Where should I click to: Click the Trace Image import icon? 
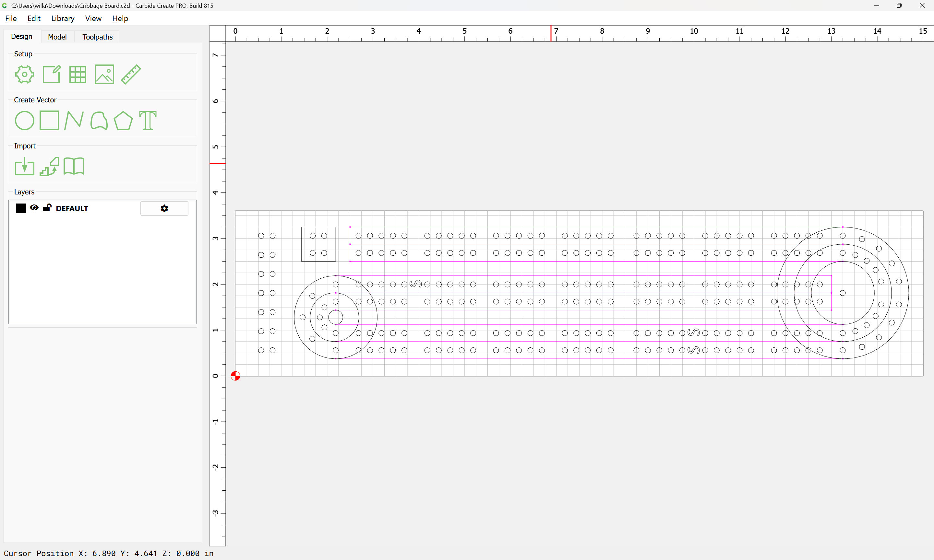(x=49, y=167)
